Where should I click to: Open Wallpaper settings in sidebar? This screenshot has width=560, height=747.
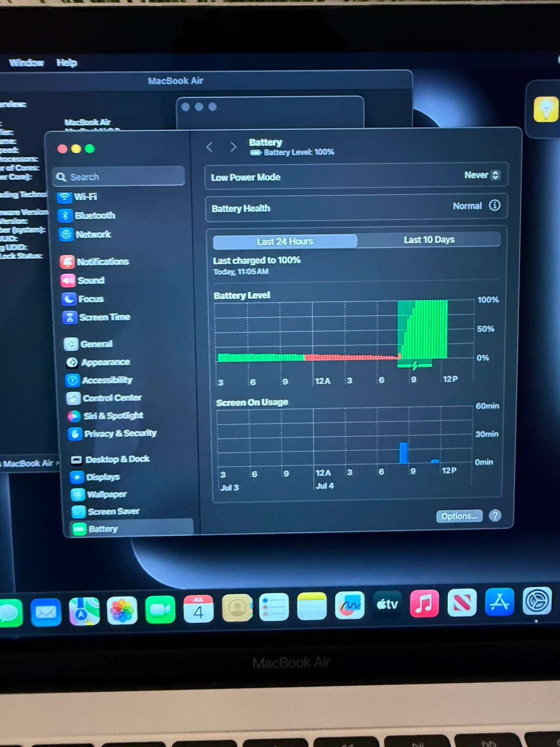click(x=100, y=494)
